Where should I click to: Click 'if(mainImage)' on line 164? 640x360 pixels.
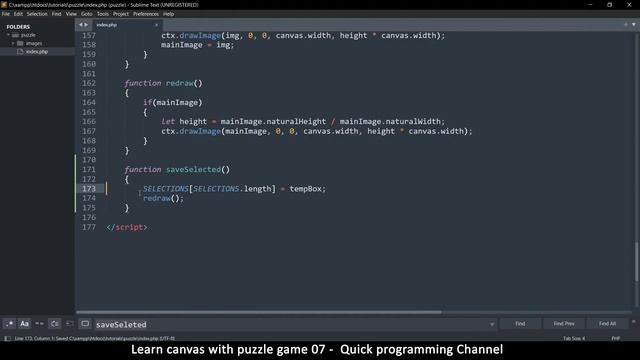click(173, 102)
